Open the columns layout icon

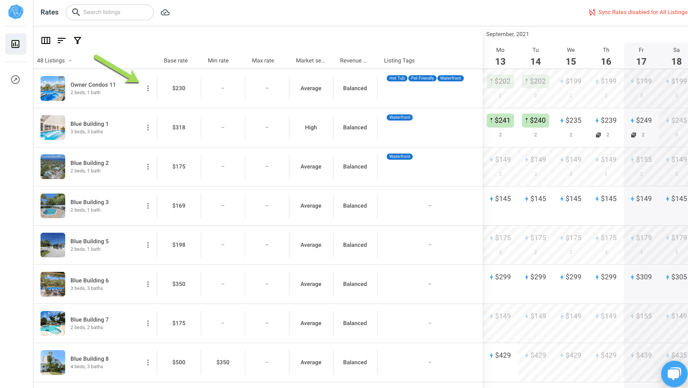click(x=46, y=40)
